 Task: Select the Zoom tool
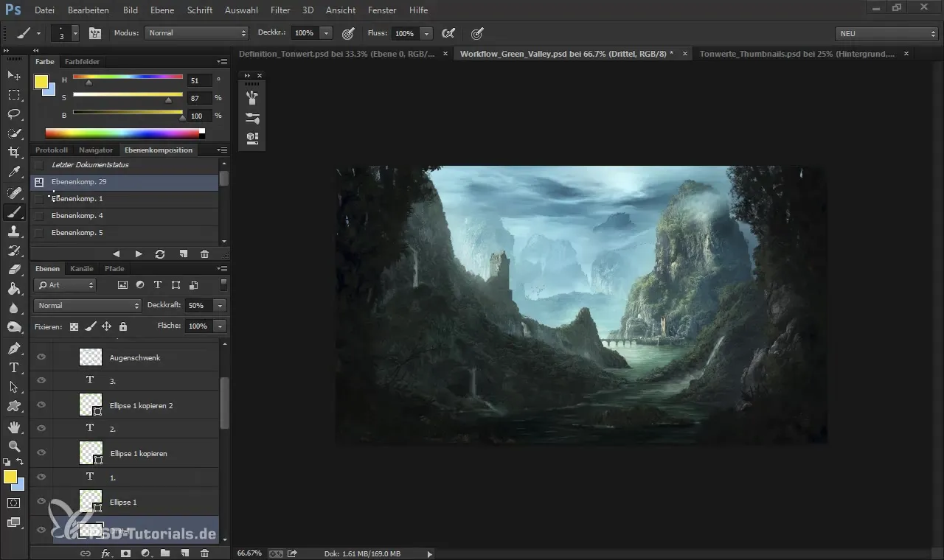click(x=14, y=446)
